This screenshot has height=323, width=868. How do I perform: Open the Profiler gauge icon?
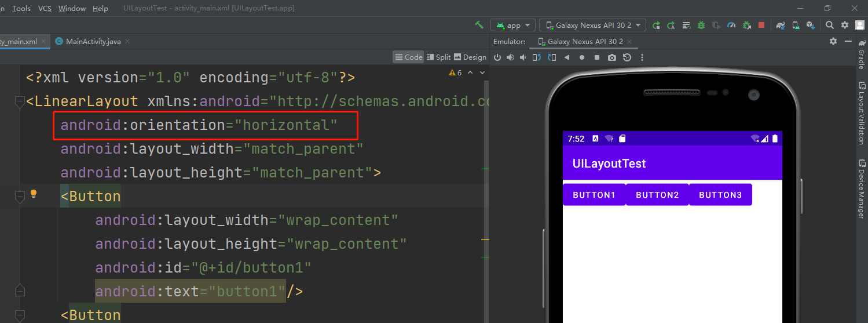coord(731,26)
